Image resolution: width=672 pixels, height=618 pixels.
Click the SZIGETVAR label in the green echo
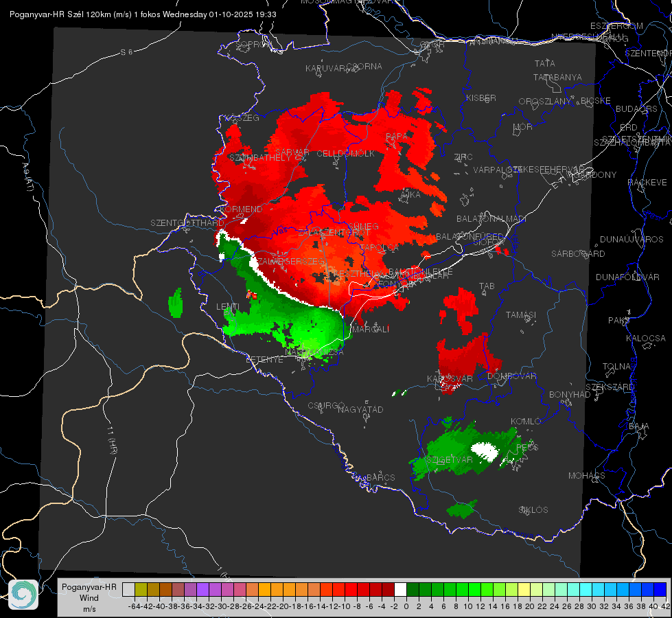449,460
